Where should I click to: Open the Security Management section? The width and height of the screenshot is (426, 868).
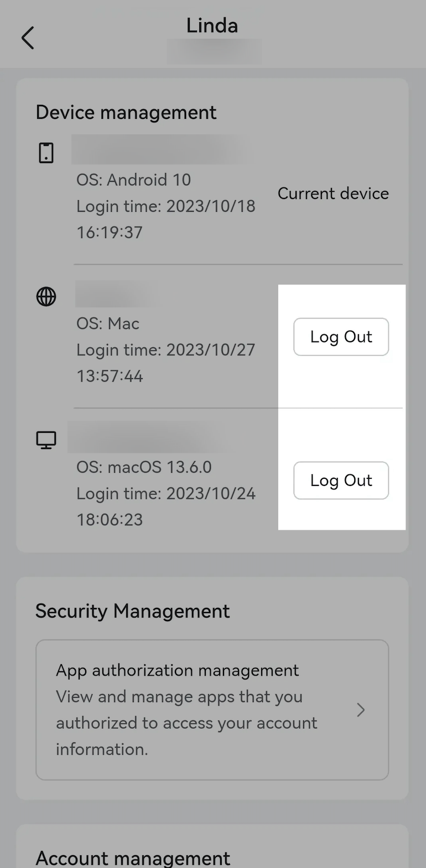[132, 611]
